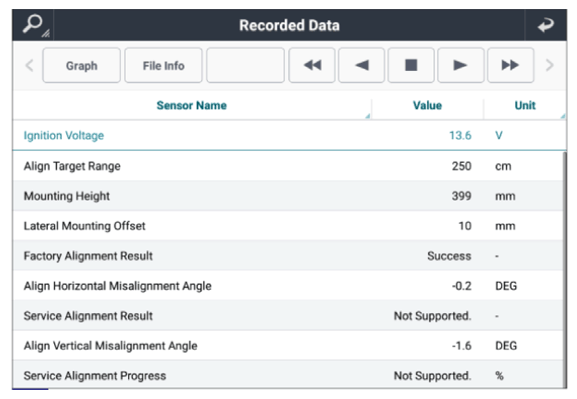Viewport: 577px width, 399px height.
Task: Select the Factory Alignment Result row
Action: (x=288, y=256)
